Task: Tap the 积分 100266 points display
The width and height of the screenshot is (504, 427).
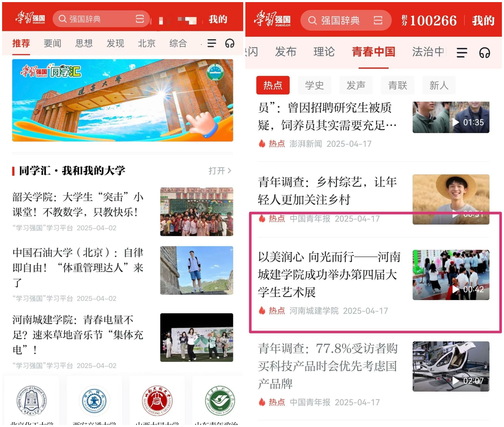Action: point(429,20)
